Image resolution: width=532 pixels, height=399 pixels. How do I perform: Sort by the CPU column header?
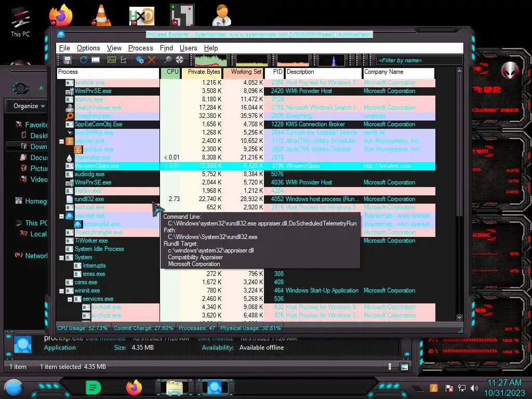(170, 73)
